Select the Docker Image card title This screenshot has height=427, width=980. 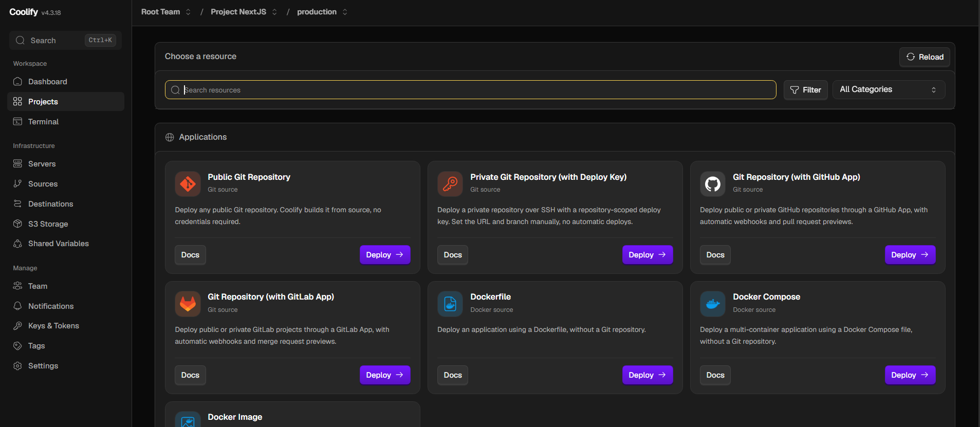(x=235, y=417)
